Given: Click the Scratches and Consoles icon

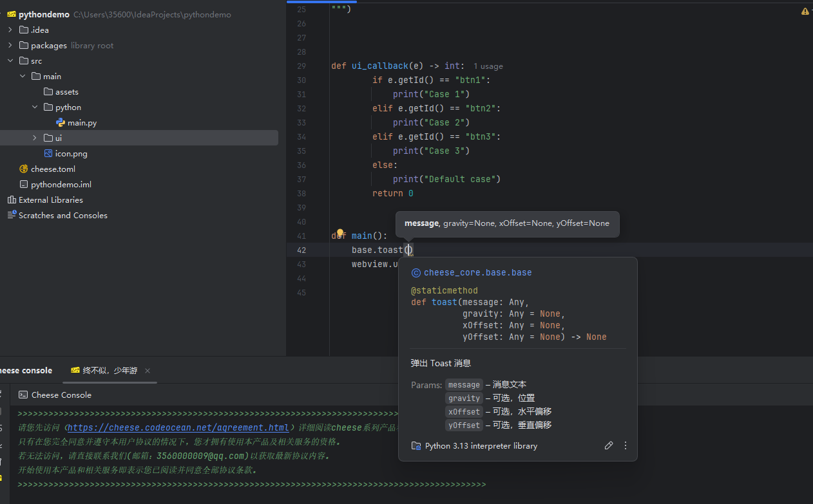Looking at the screenshot, I should (x=12, y=215).
